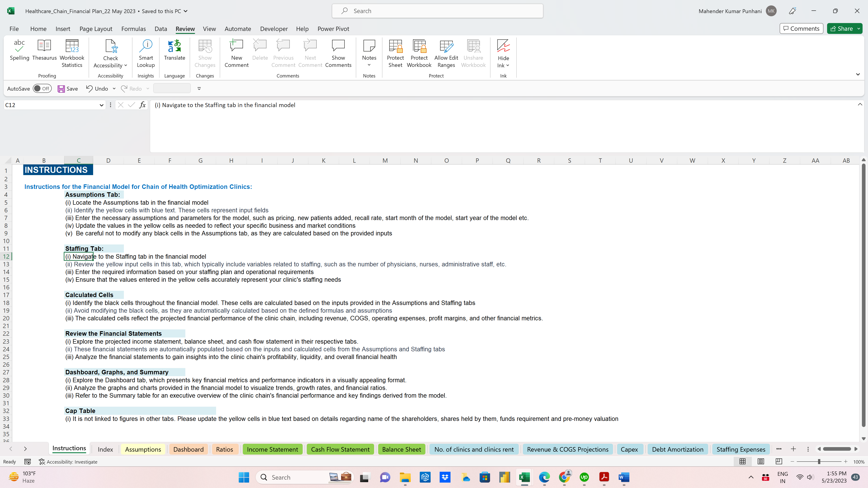Viewport: 868px width, 488px height.
Task: Collapse the ribbon with chevron
Action: coord(858,74)
